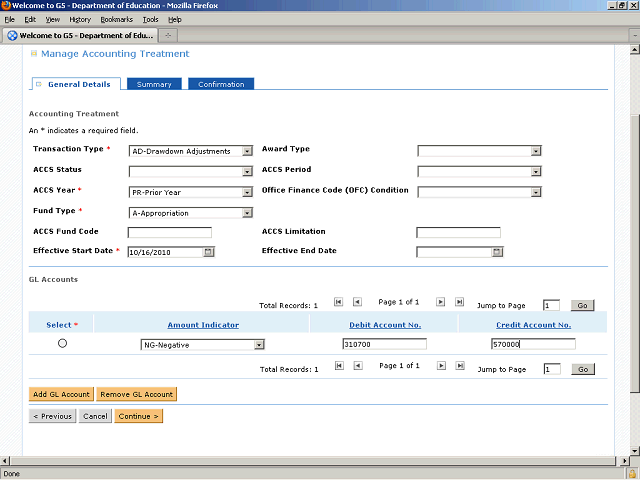
Task: Click the ACCS Fund Code input field
Action: [x=170, y=233]
